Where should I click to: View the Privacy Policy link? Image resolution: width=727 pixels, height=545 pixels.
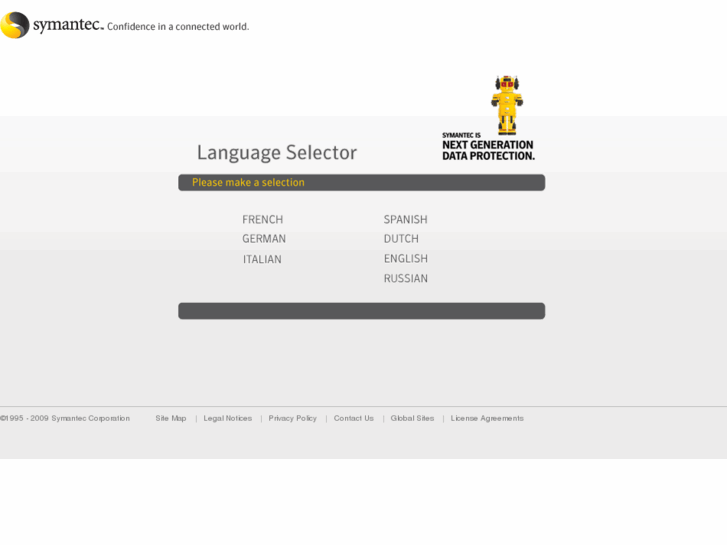(x=293, y=418)
